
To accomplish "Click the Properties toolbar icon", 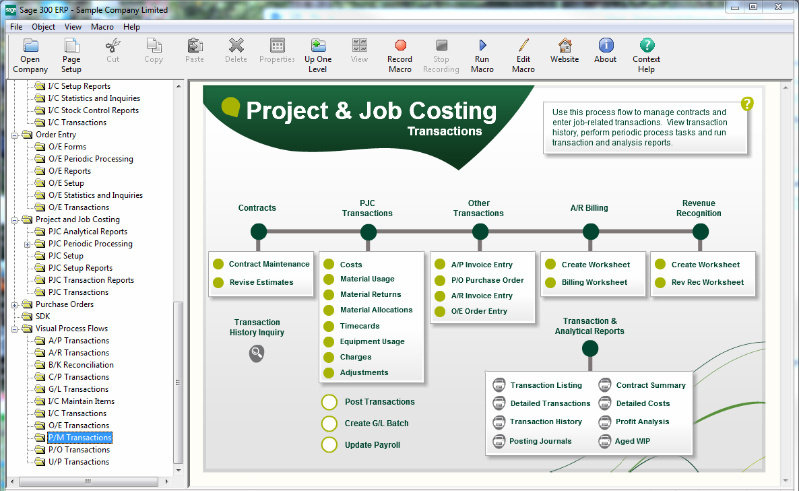I will pyautogui.click(x=277, y=46).
